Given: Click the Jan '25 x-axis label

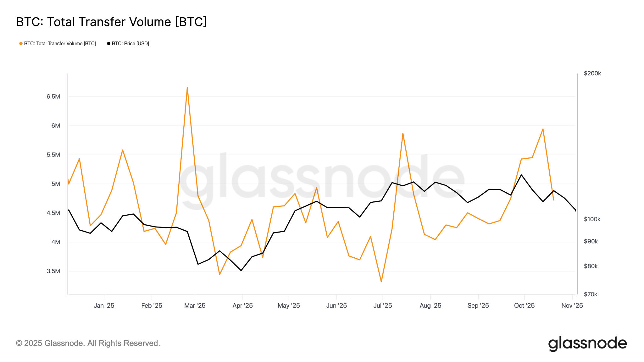Looking at the screenshot, I should click(x=104, y=305).
